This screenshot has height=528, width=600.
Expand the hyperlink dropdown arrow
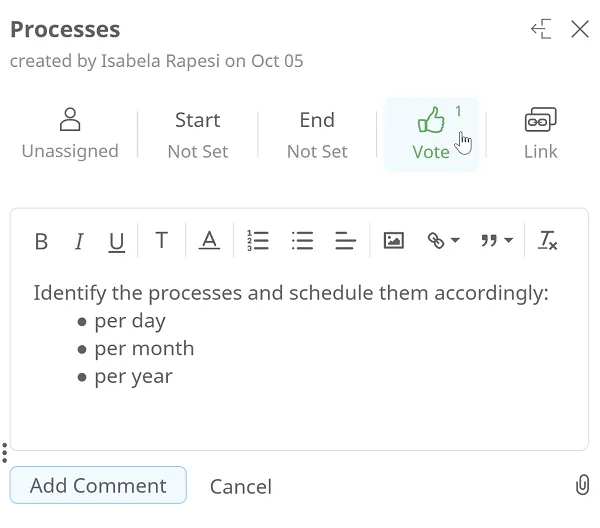click(455, 240)
